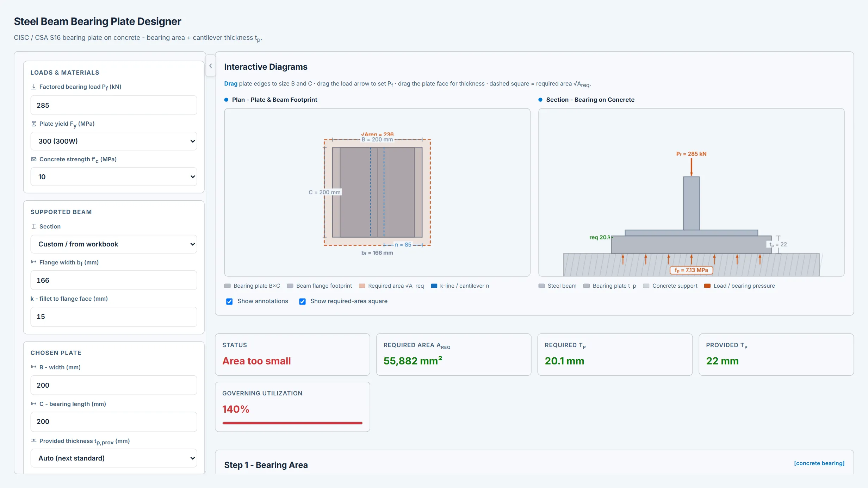Toggle Show required-area square checkbox
Screen dimensions: 868x488
[302, 301]
